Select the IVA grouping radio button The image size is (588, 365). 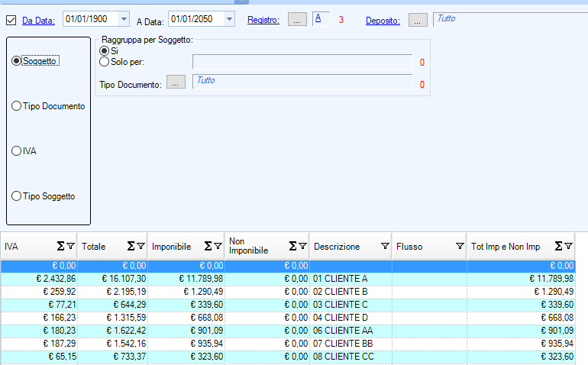17,151
